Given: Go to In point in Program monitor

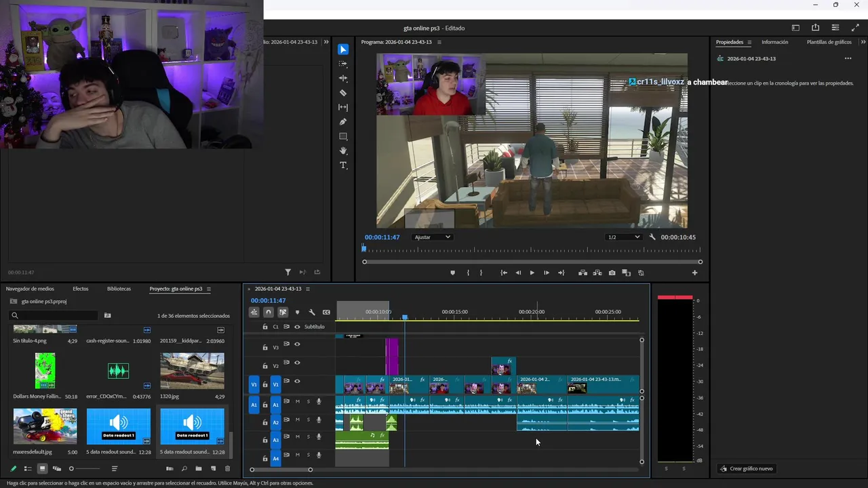Looking at the screenshot, I should pos(504,272).
